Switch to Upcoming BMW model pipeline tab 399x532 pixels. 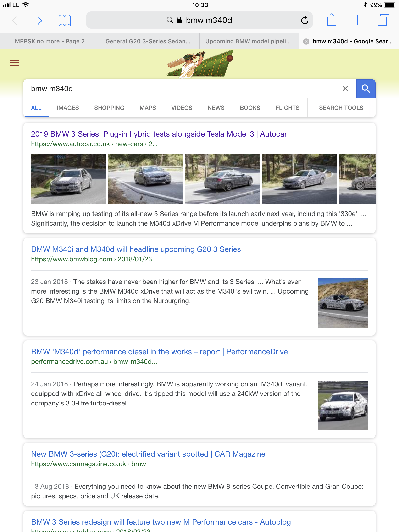(x=249, y=41)
